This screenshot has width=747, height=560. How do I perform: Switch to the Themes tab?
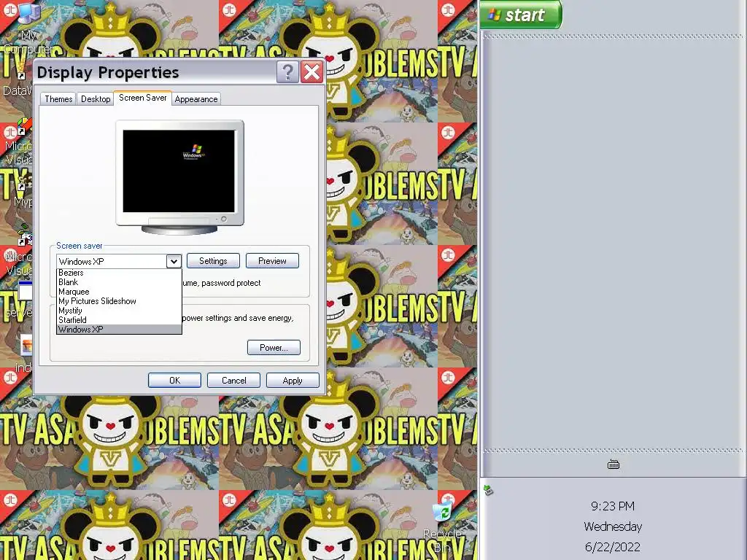[58, 99]
